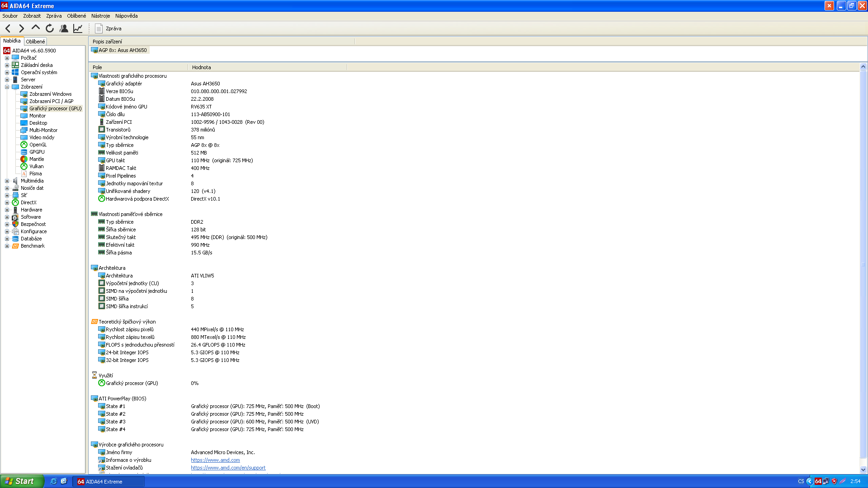Switch to the Oblíbené tab
This screenshot has width=868, height=488.
[x=35, y=42]
